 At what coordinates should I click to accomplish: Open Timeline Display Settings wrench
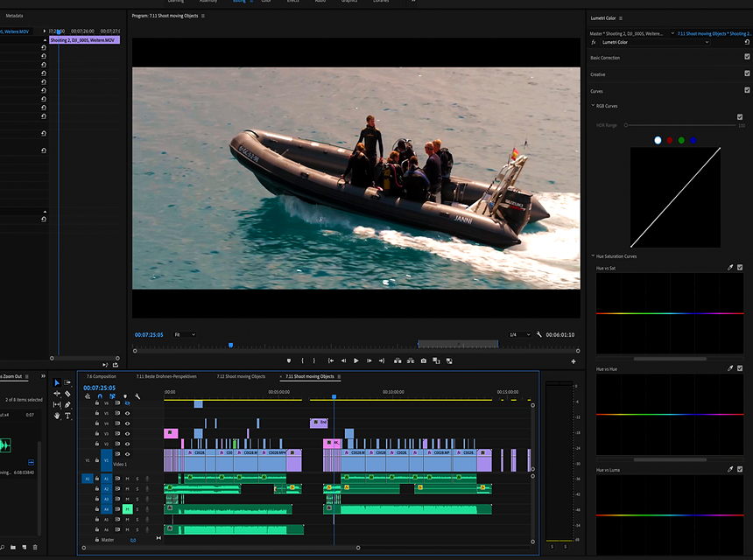[137, 396]
